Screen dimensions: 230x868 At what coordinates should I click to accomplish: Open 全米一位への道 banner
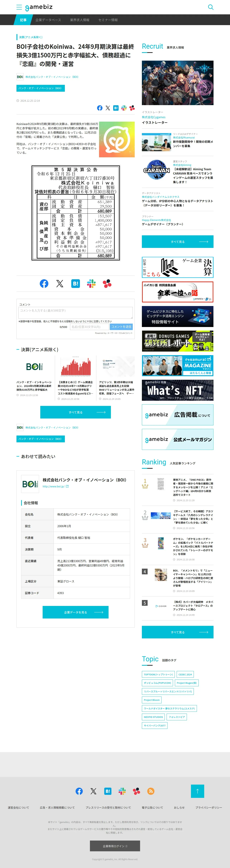(x=178, y=292)
